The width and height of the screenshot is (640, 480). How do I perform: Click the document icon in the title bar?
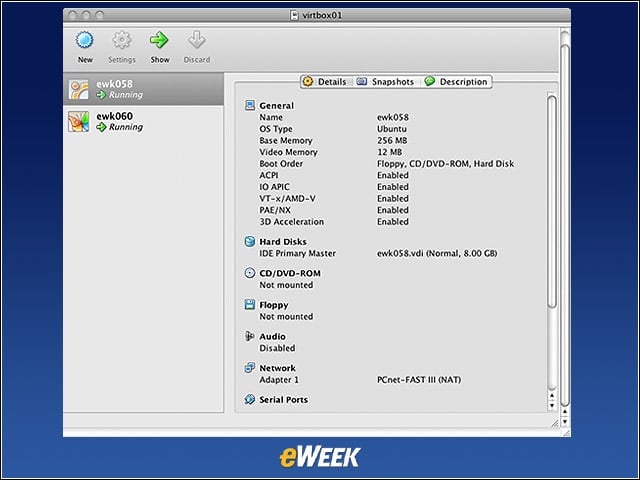[294, 16]
